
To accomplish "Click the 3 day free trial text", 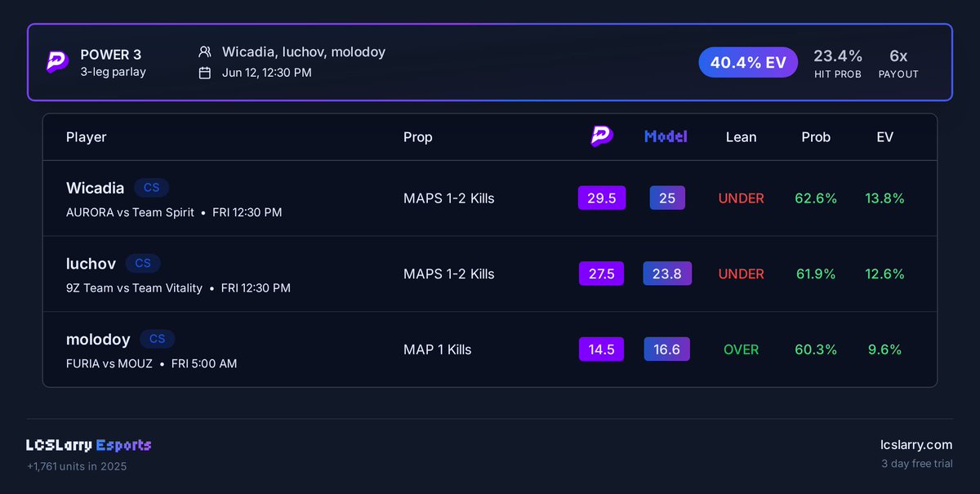I will tap(917, 464).
